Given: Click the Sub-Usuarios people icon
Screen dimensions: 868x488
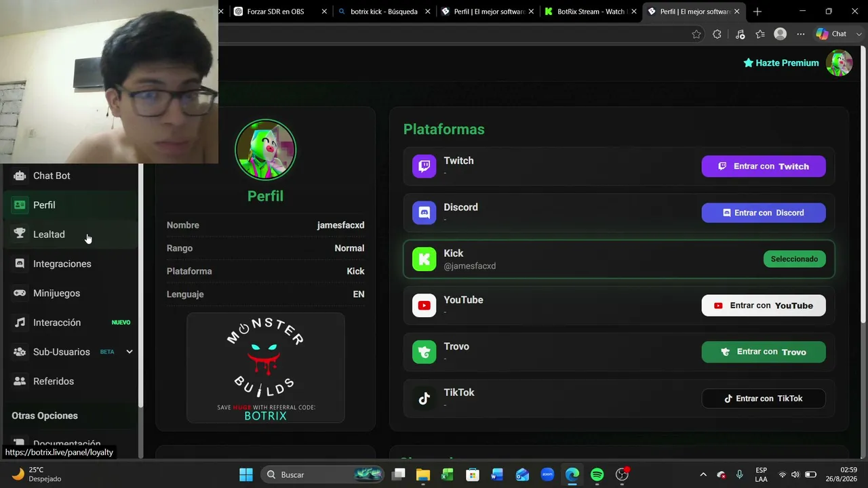Looking at the screenshot, I should [x=20, y=352].
